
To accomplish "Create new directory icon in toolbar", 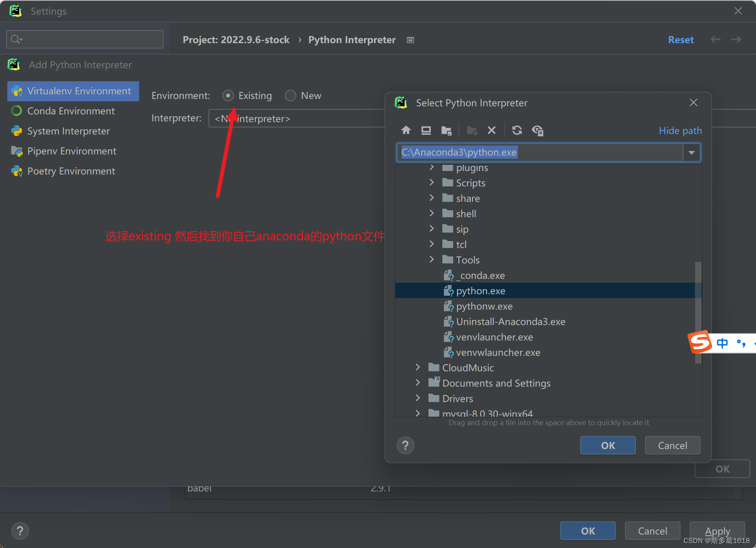I will coord(472,131).
